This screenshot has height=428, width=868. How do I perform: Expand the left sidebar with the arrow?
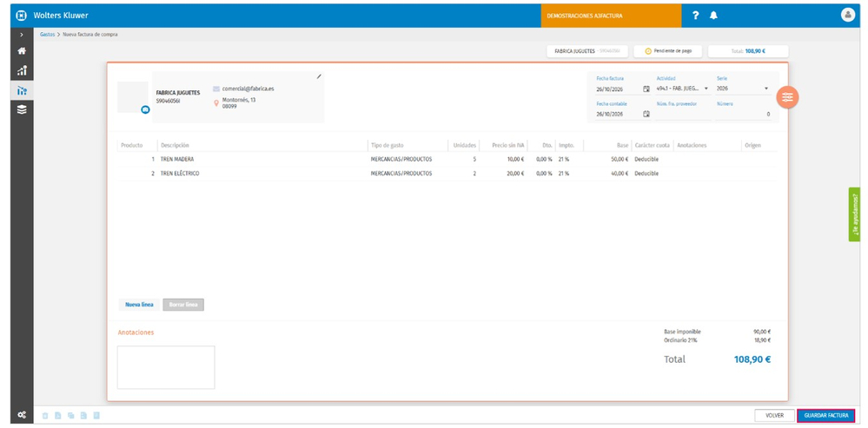point(22,34)
